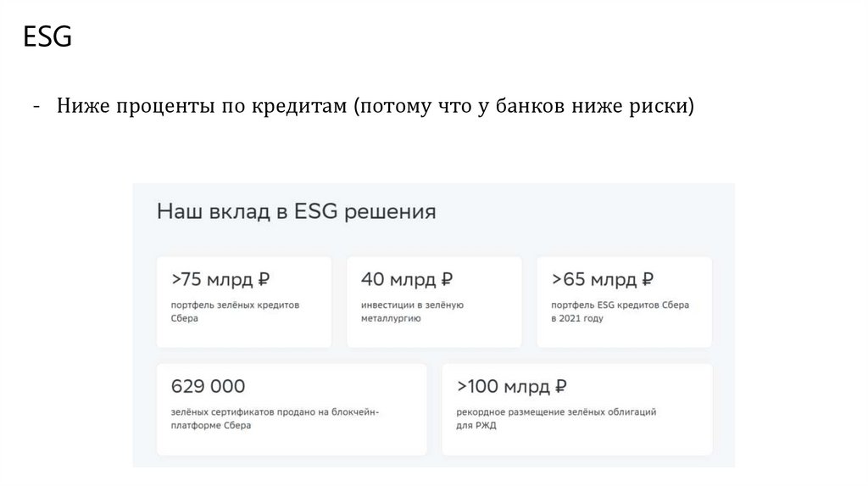Select the "629 000" figure
This screenshot has height=487, width=868.
[x=208, y=387]
